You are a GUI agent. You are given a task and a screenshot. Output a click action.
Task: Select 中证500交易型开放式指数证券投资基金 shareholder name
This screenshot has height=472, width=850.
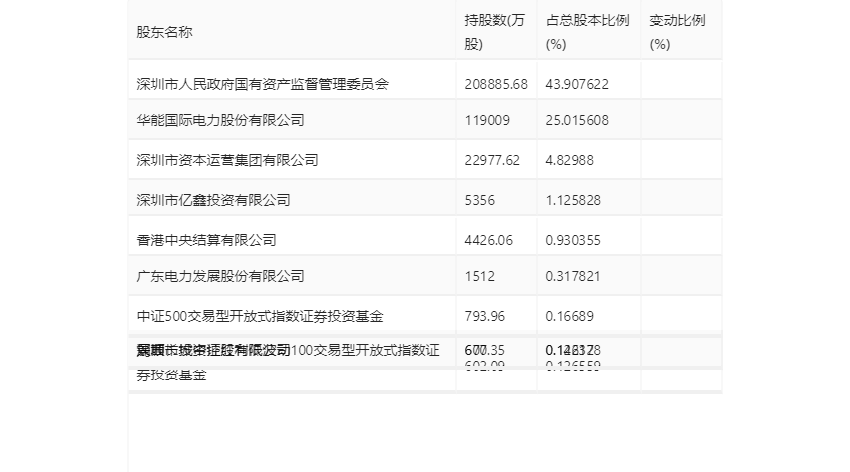point(260,316)
